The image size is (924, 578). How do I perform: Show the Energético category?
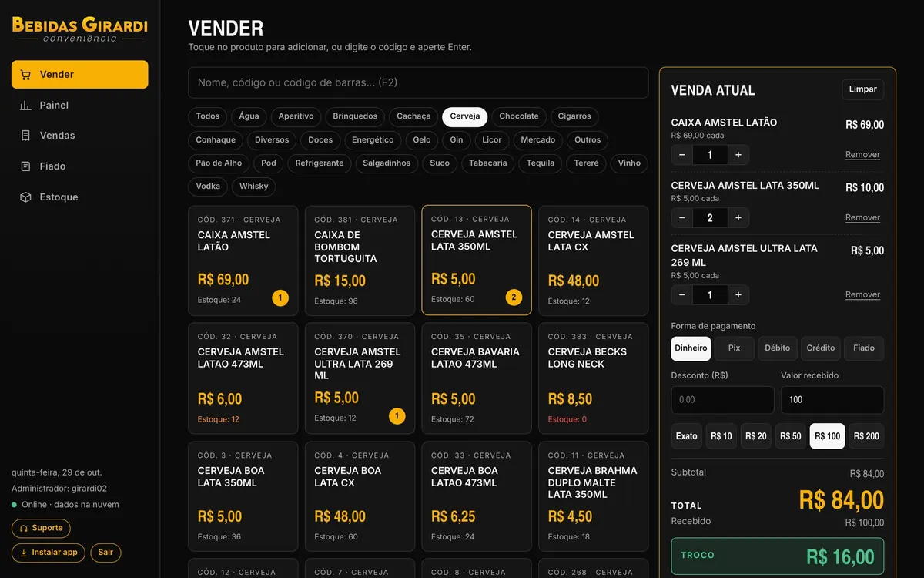(373, 140)
